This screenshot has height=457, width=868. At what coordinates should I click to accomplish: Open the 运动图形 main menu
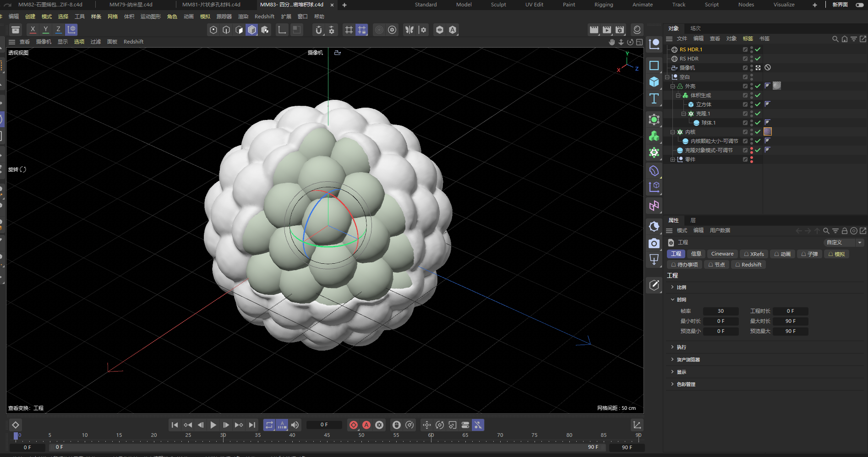pyautogui.click(x=151, y=16)
